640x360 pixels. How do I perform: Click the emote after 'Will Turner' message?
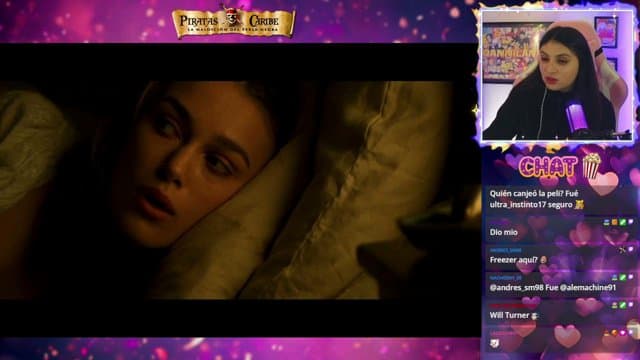pos(534,316)
